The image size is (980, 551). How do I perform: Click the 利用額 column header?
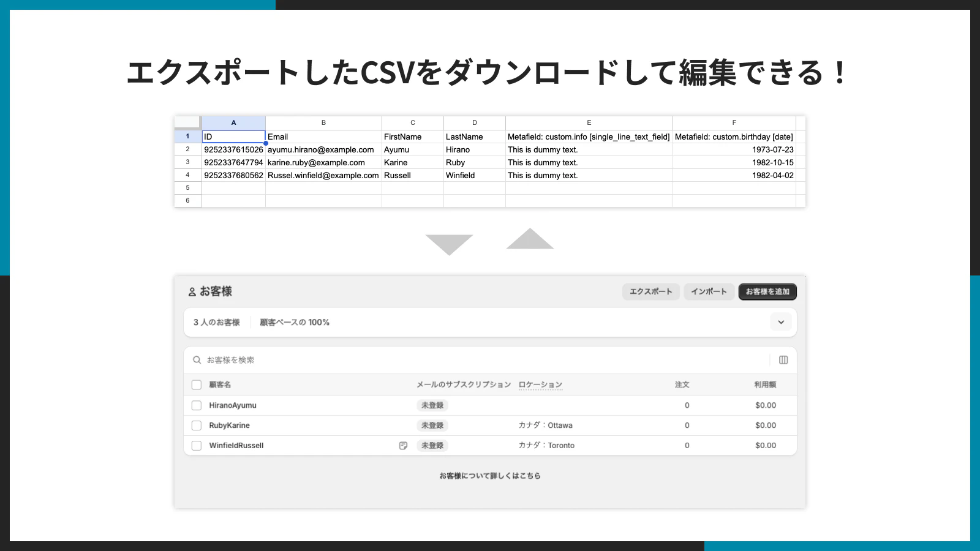(x=765, y=384)
